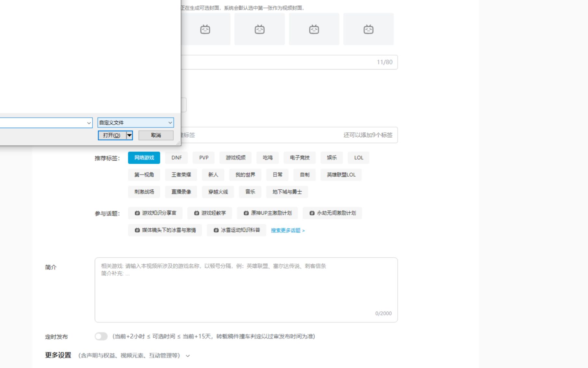Open the arrow menu beside 打开
588x368 pixels.
pos(129,135)
